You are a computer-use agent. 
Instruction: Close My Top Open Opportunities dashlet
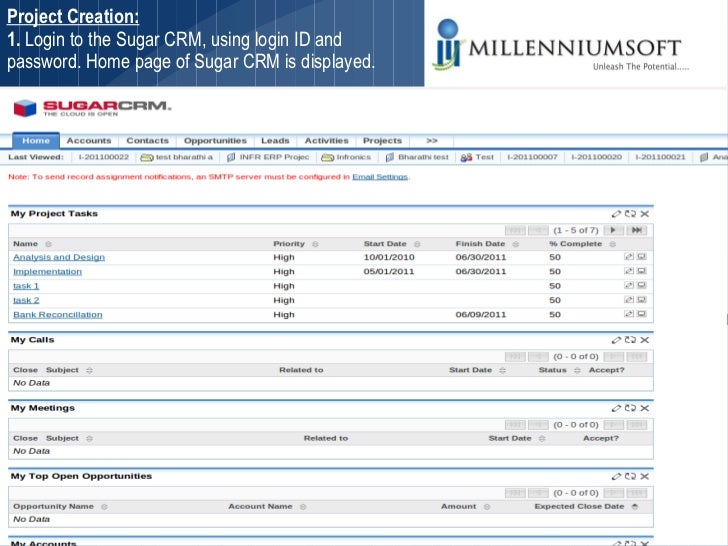click(645, 476)
